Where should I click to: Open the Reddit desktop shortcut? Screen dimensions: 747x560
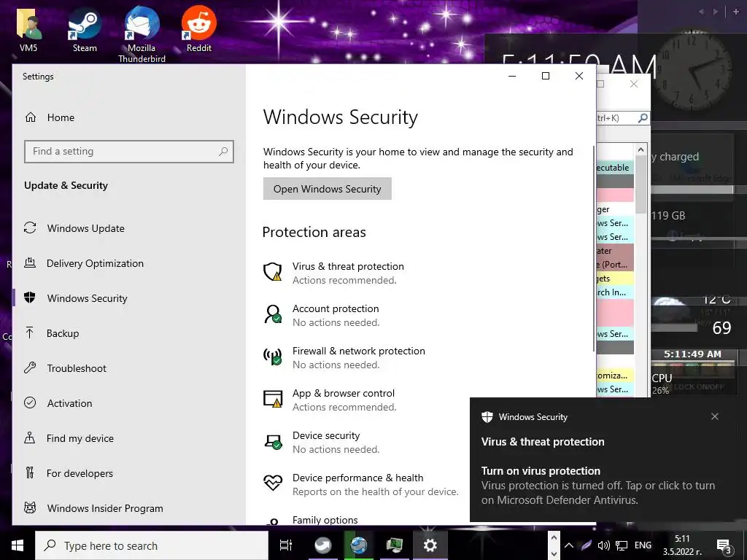[x=198, y=29]
